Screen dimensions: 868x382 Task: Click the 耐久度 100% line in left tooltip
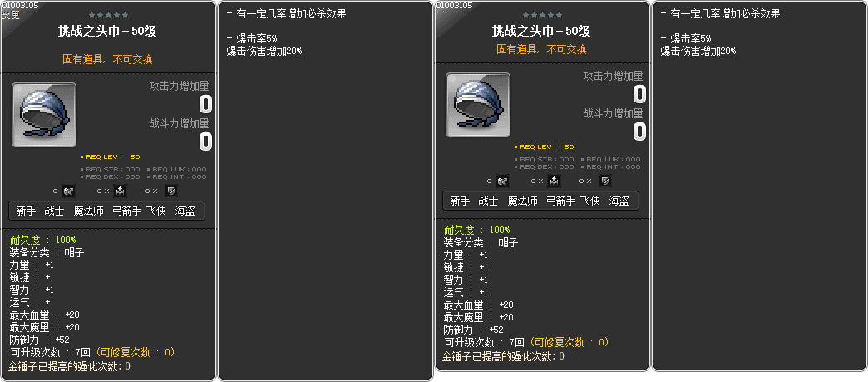coord(43,240)
